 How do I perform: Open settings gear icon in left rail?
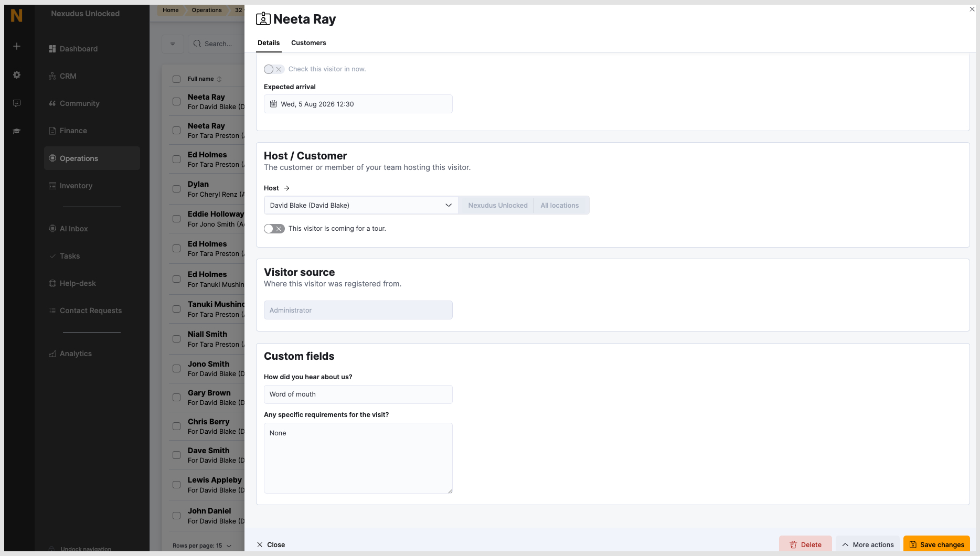pos(17,74)
